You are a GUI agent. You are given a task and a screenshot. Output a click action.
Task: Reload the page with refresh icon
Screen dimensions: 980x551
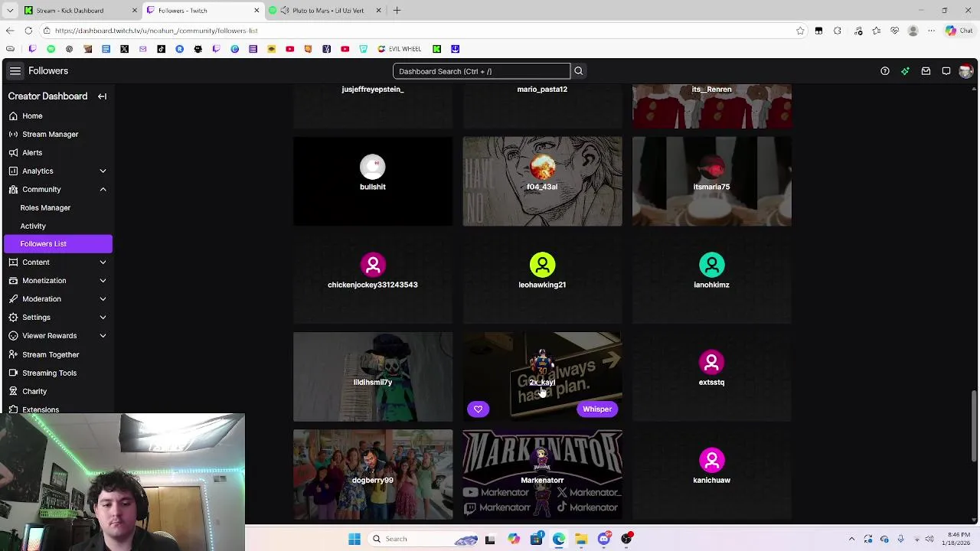28,31
